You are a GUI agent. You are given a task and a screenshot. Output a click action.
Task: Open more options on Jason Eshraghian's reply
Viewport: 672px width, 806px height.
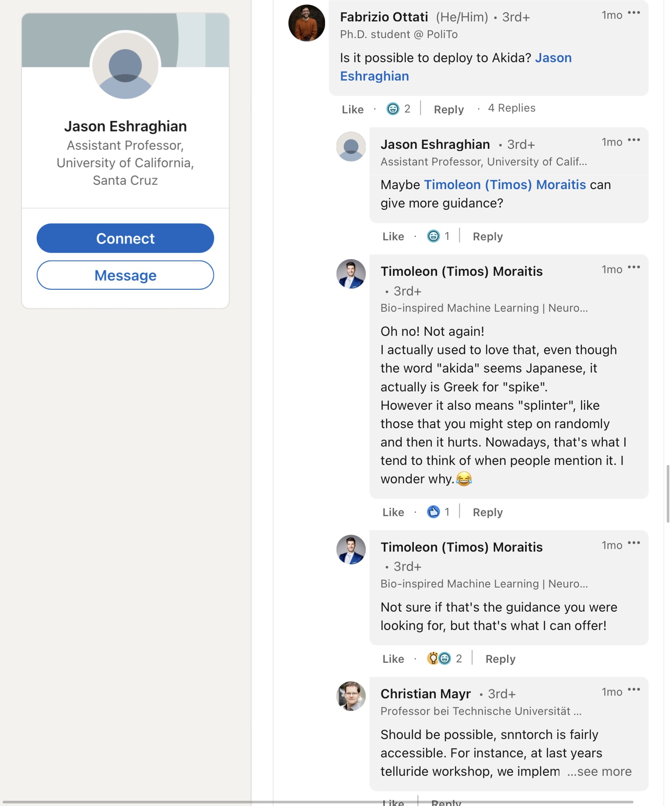click(x=633, y=140)
